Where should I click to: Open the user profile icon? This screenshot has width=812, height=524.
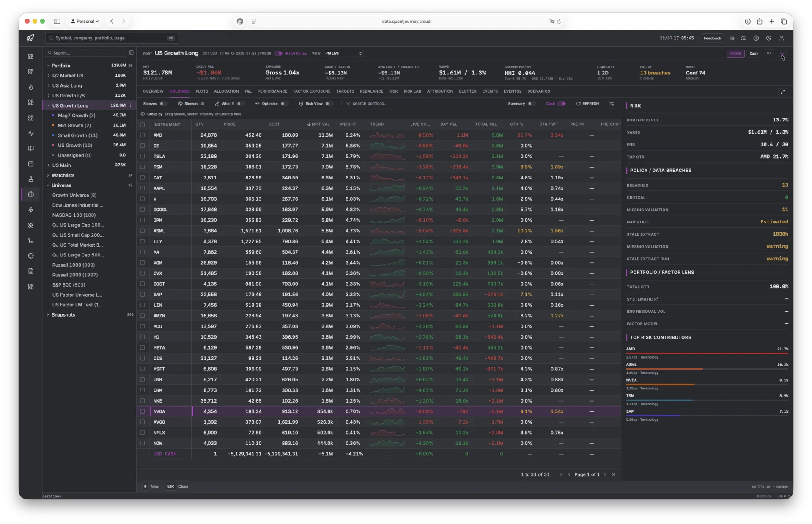782,38
